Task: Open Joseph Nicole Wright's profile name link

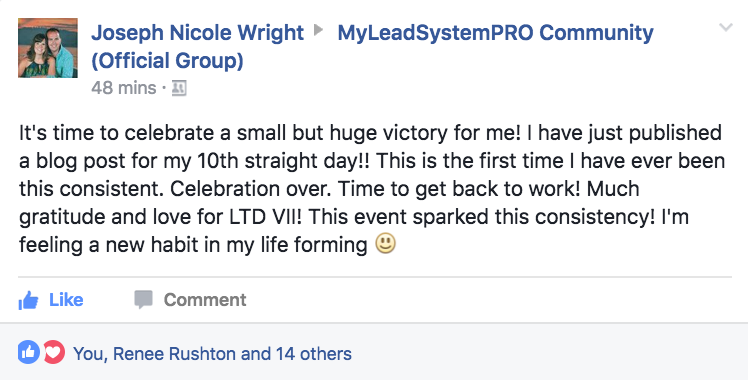Action: click(x=197, y=33)
